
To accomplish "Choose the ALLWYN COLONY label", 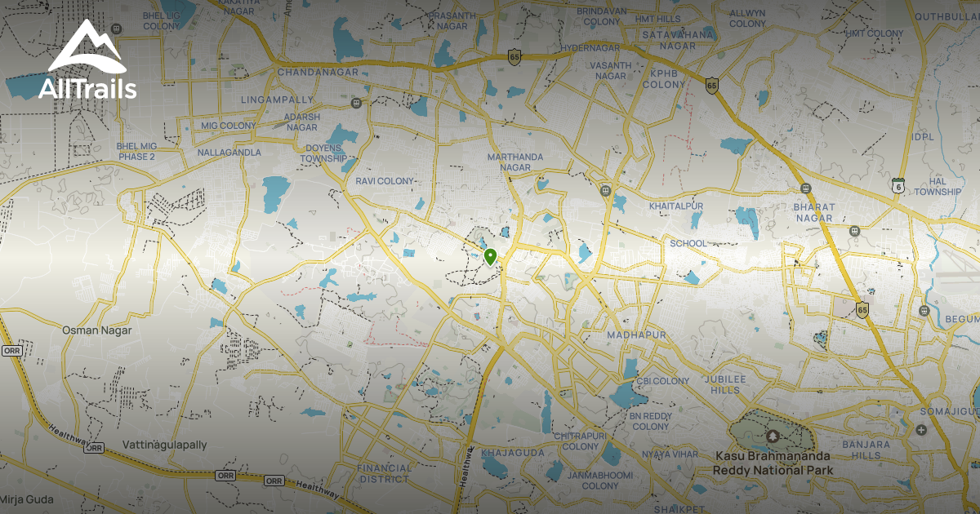I will point(747,19).
